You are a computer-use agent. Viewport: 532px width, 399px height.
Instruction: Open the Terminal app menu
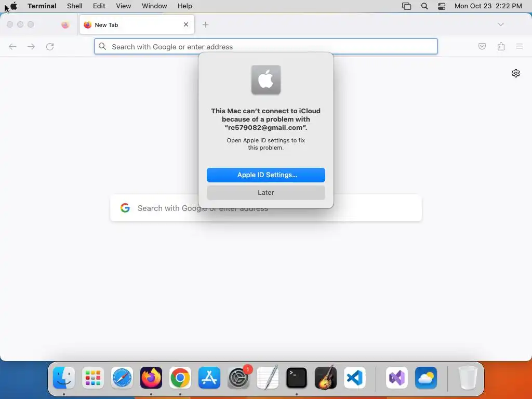point(42,6)
